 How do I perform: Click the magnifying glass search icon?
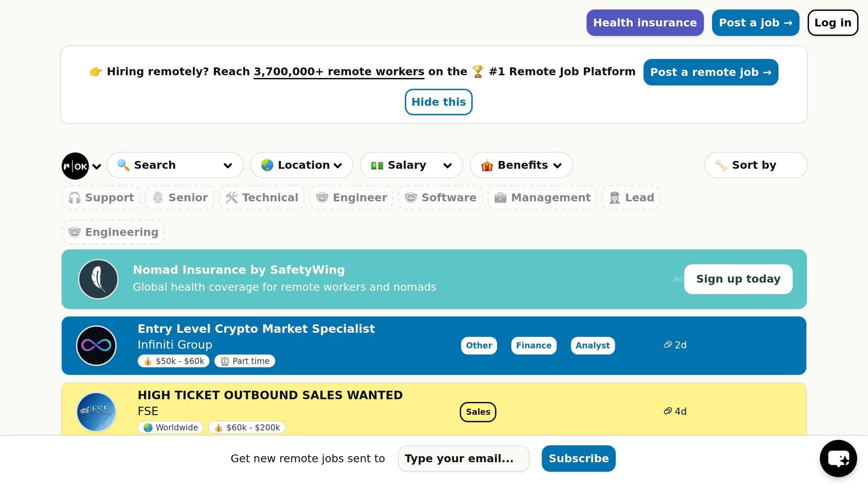(x=123, y=165)
